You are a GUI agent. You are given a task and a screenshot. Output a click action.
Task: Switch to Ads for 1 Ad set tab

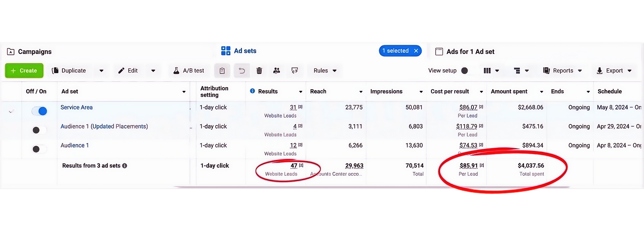pos(465,52)
